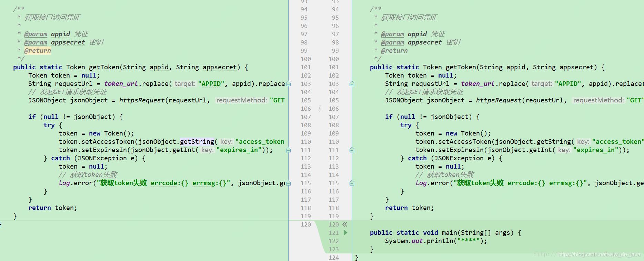
Task: Click the @return tag in the right Javadoc
Action: [x=394, y=51]
